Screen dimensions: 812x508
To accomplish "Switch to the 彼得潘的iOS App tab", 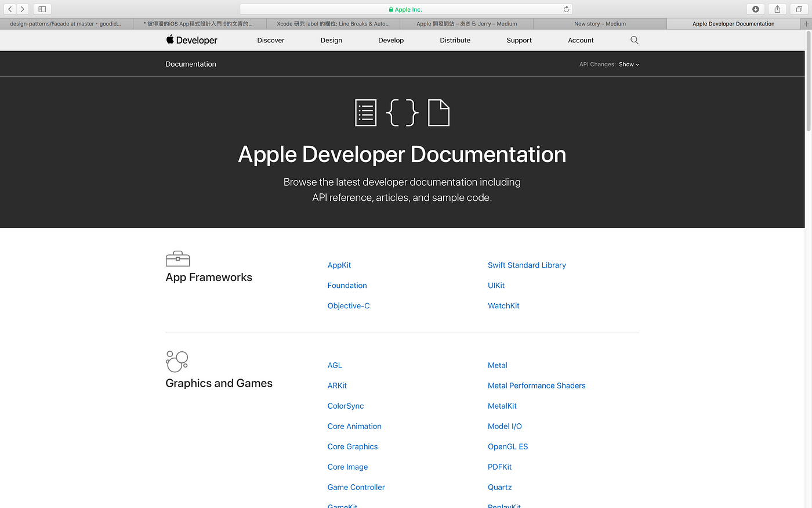I will [200, 24].
